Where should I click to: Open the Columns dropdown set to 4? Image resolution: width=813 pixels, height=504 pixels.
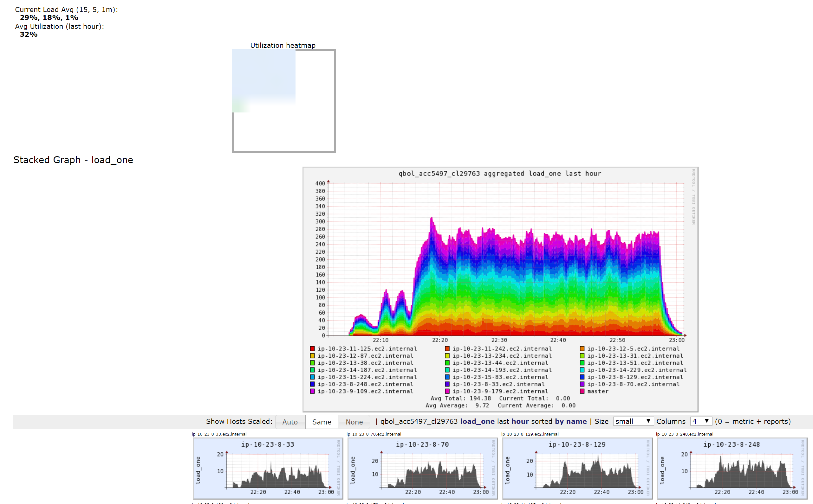(701, 421)
